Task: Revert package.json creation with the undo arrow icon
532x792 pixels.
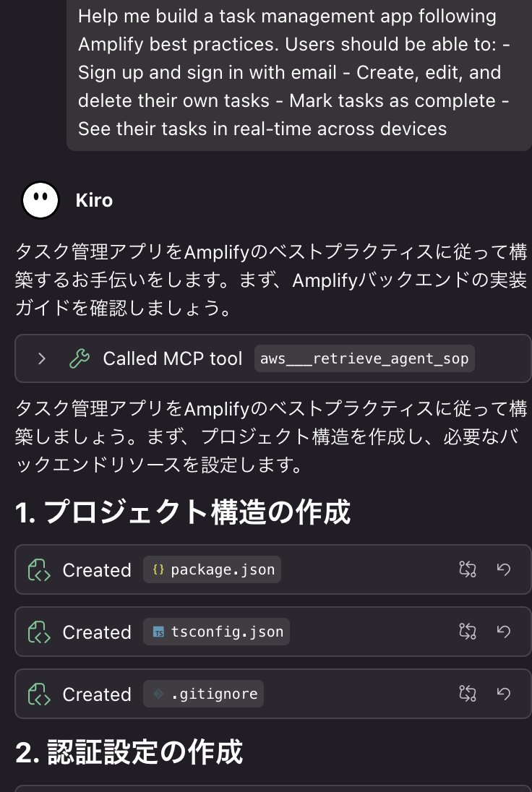Action: pos(504,569)
